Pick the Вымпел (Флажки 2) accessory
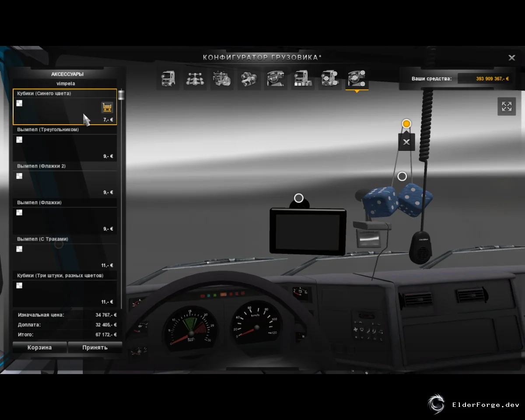525x420 pixels. click(65, 179)
